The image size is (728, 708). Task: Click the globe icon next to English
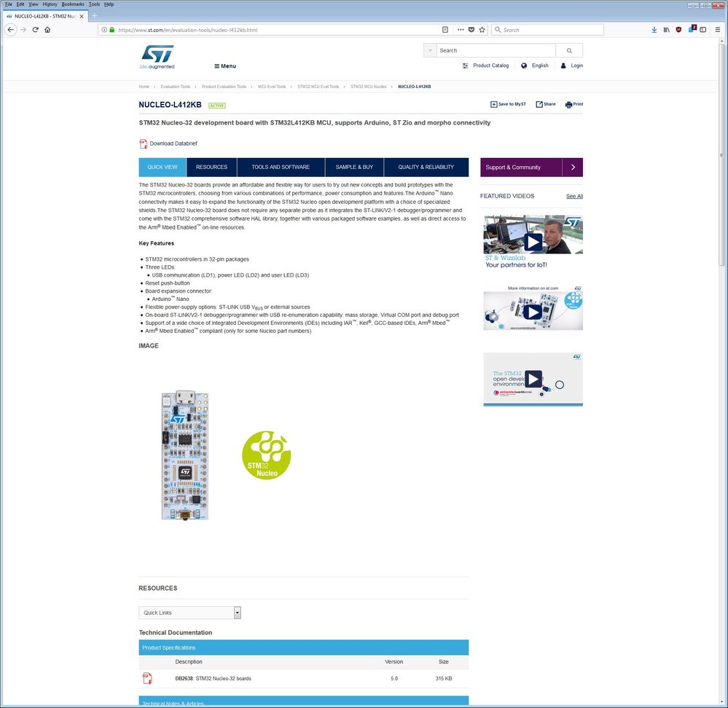[524, 66]
